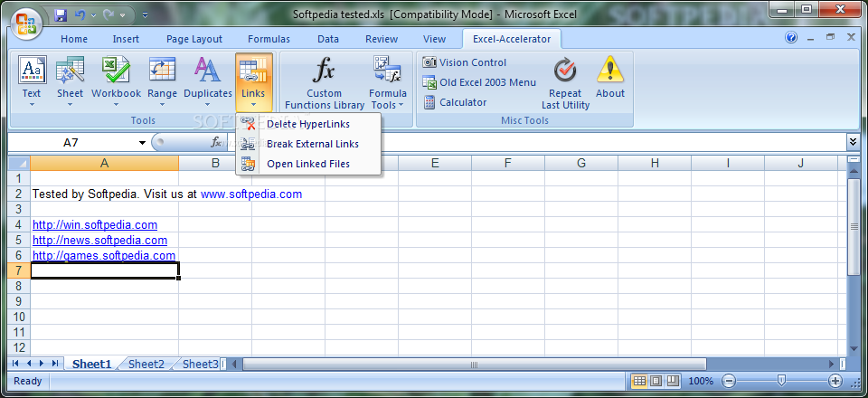The width and height of the screenshot is (868, 398).
Task: Switch to Normal view in status bar
Action: 639,381
